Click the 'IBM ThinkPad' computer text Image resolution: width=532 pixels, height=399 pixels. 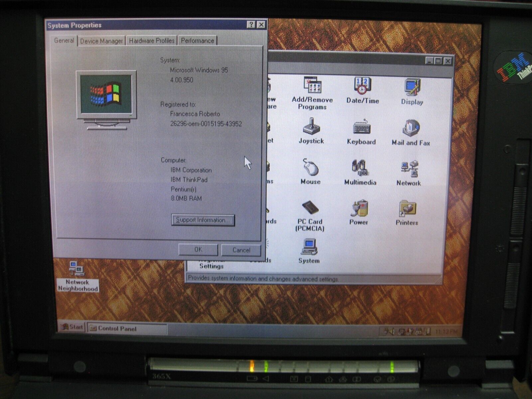(189, 180)
